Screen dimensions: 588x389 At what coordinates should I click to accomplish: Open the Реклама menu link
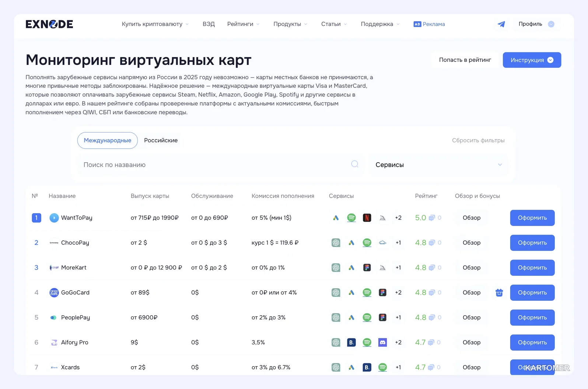[x=429, y=24]
